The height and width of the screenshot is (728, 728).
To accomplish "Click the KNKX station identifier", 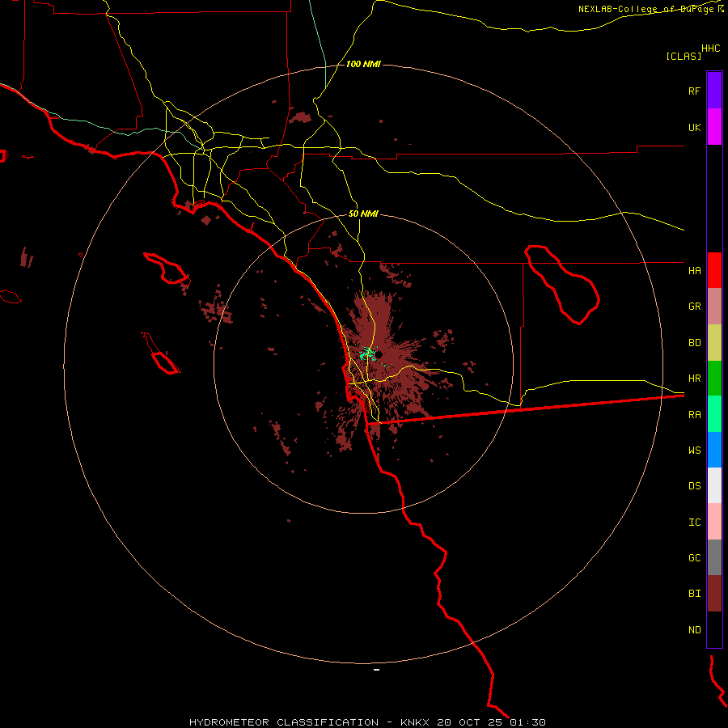I will click(x=415, y=722).
